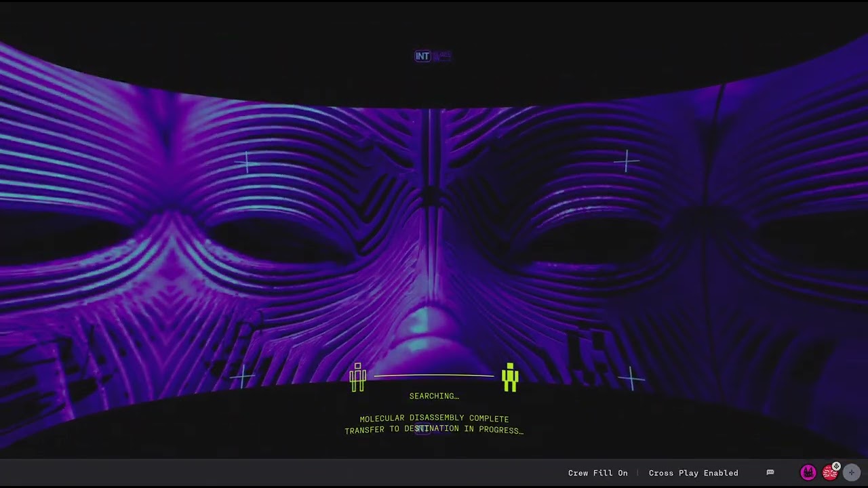Click "TRANSFER TO DESTINATION IN PROGRESS…" text

click(434, 430)
